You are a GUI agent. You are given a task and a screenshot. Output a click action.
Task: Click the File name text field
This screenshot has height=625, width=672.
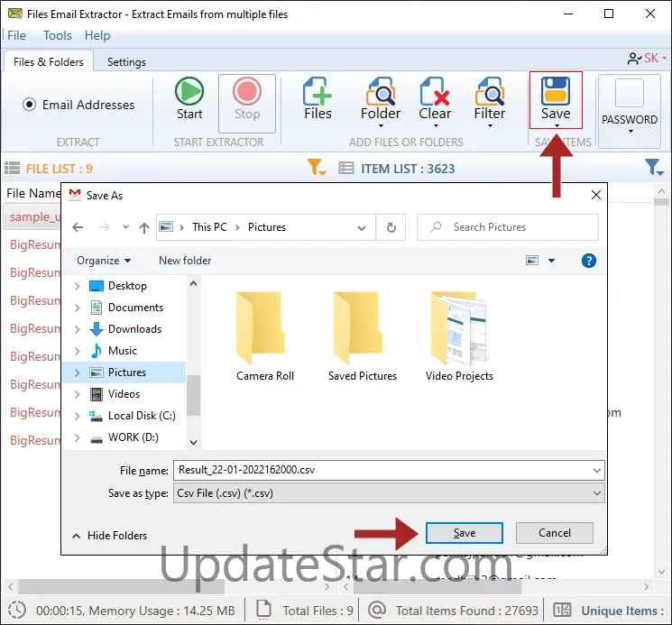pos(382,471)
